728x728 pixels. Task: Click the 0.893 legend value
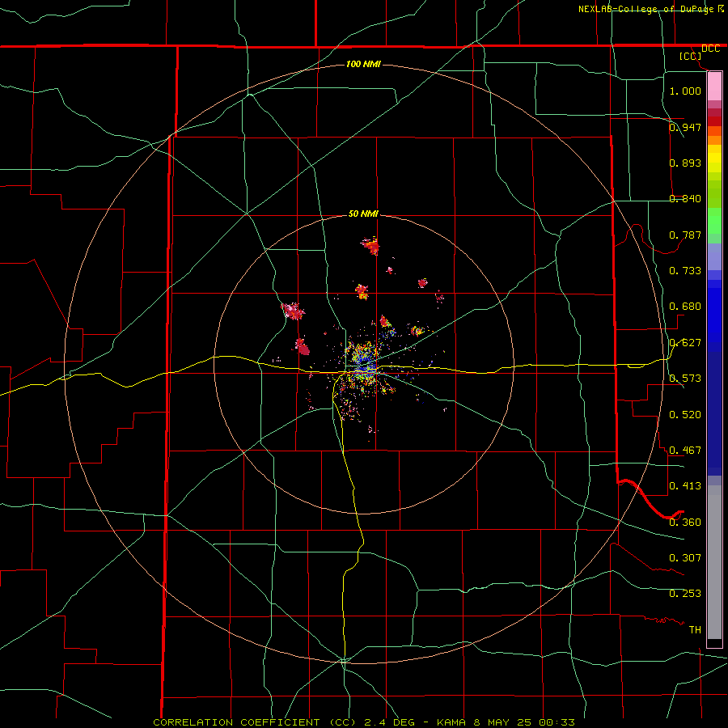685,163
